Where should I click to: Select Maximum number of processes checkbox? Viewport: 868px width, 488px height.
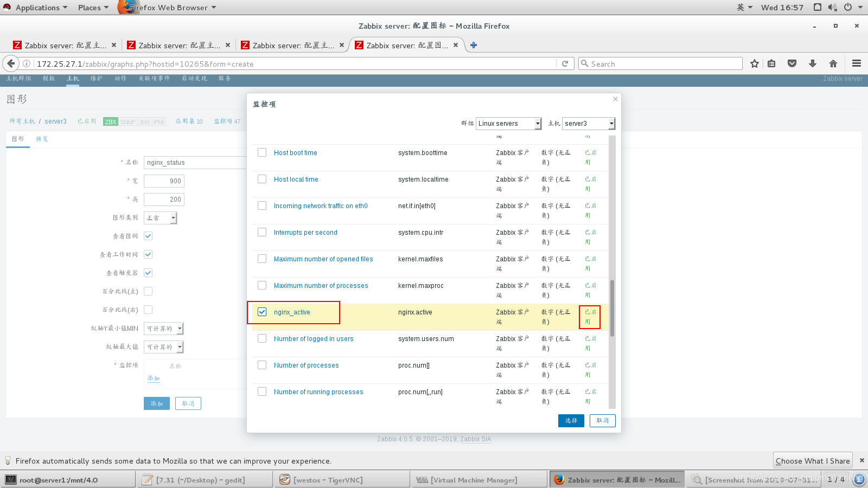pyautogui.click(x=262, y=285)
